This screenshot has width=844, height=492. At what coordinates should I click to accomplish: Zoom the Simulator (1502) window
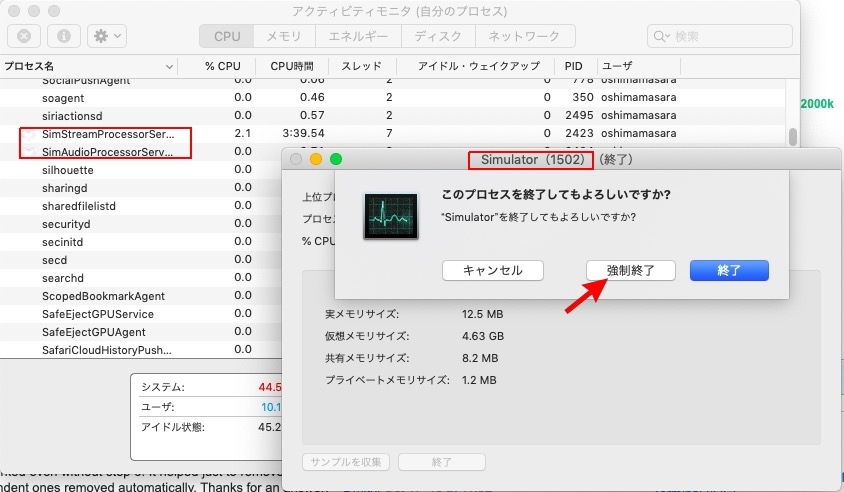coord(336,159)
